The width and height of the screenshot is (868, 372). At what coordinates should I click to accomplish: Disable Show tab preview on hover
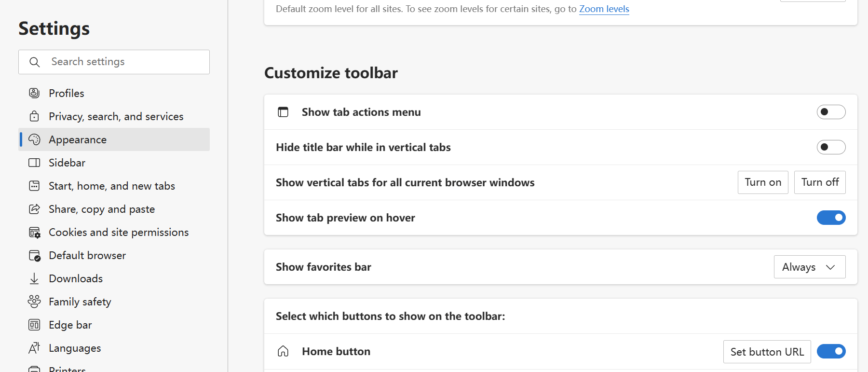[x=831, y=218]
